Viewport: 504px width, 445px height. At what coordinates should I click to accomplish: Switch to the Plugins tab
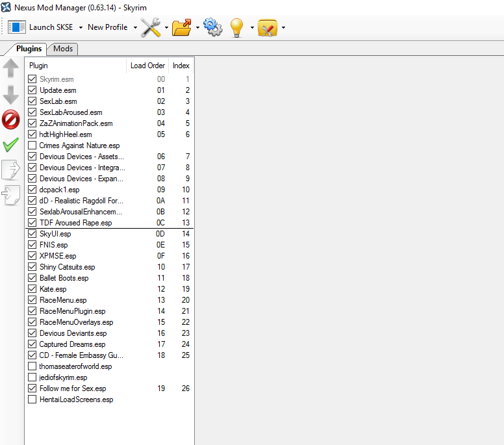29,49
